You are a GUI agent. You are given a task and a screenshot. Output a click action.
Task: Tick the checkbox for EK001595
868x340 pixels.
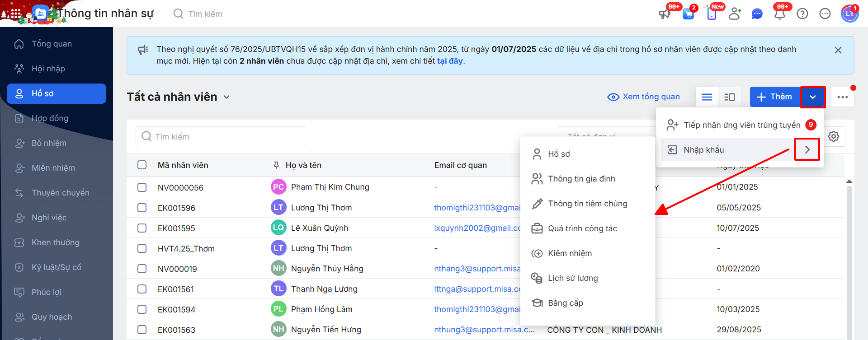pos(142,228)
